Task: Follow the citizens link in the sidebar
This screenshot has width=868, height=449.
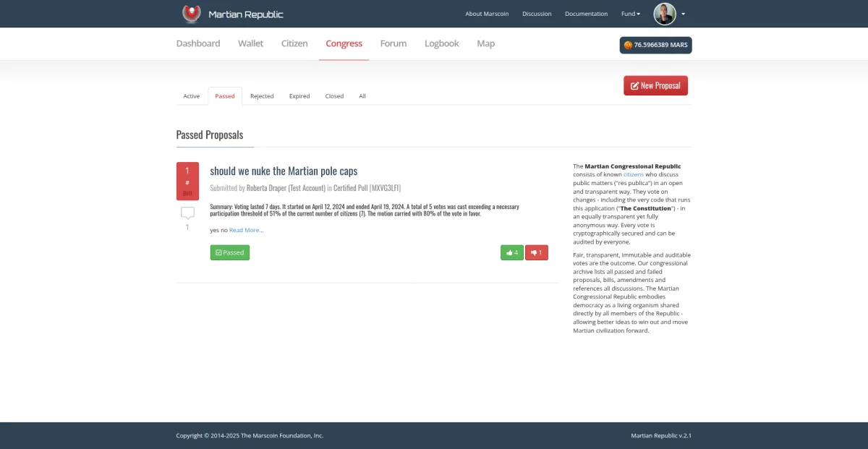Action: (633, 174)
